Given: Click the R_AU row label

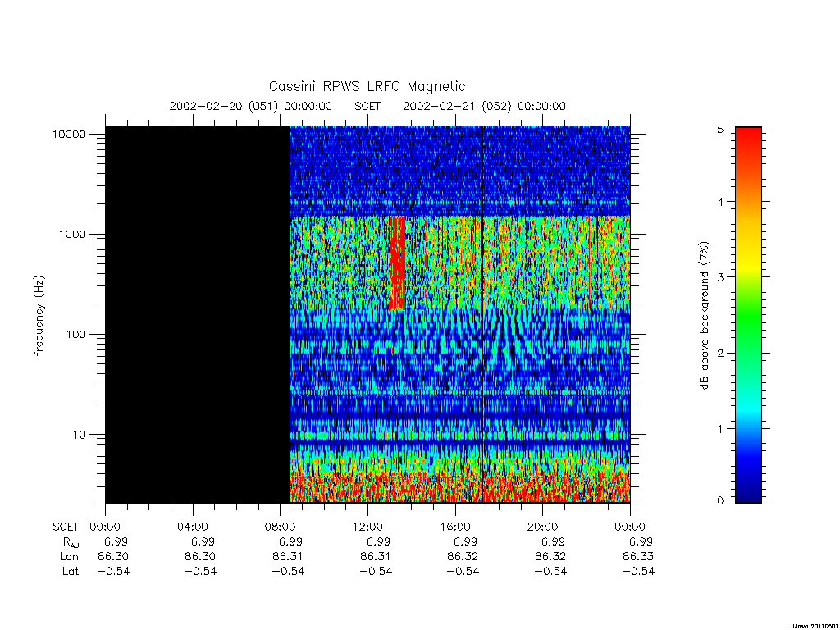Looking at the screenshot, I should pyautogui.click(x=71, y=542).
